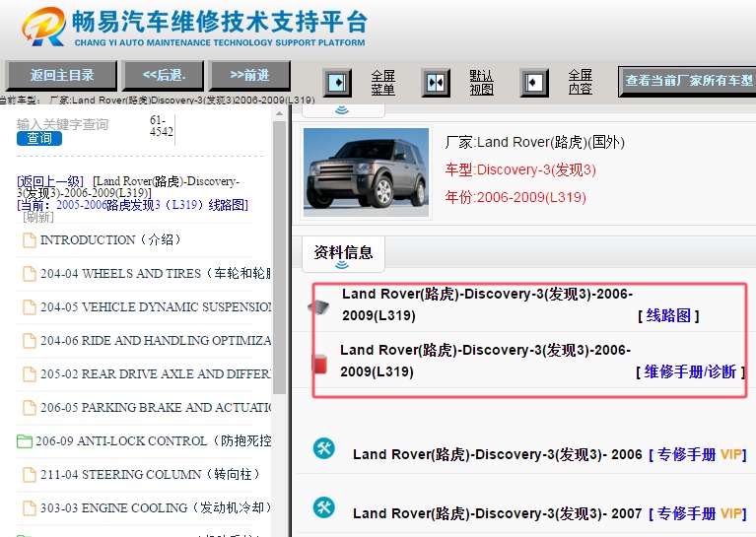Click the 303-03 ENGINE COOLING file icon
Viewport: 756px width, 537px height.
30,508
